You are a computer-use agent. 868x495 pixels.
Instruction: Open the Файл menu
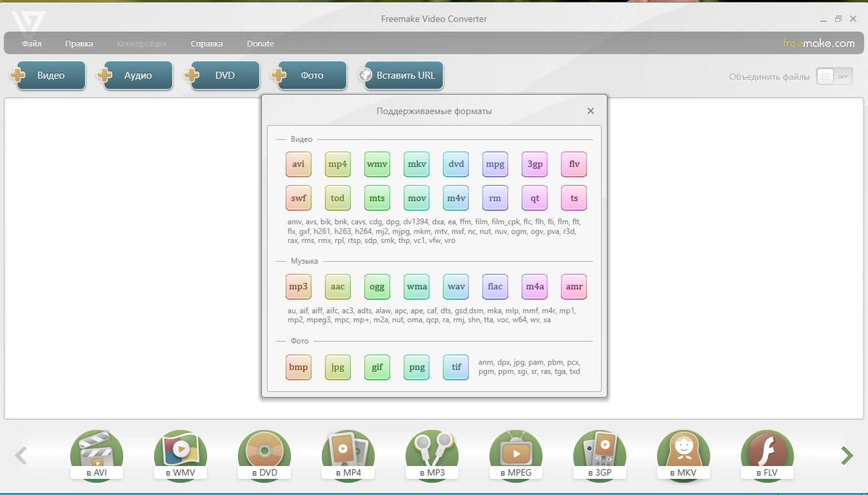(x=32, y=43)
